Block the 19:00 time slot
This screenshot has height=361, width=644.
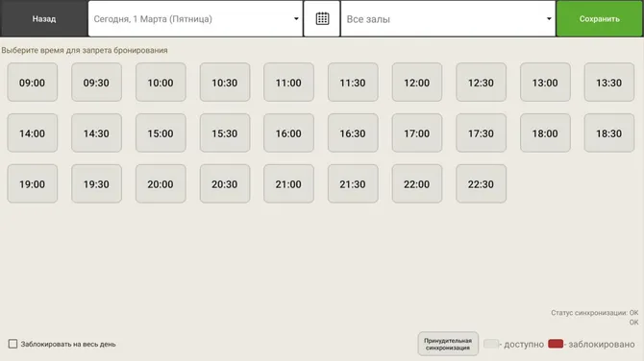(x=33, y=184)
